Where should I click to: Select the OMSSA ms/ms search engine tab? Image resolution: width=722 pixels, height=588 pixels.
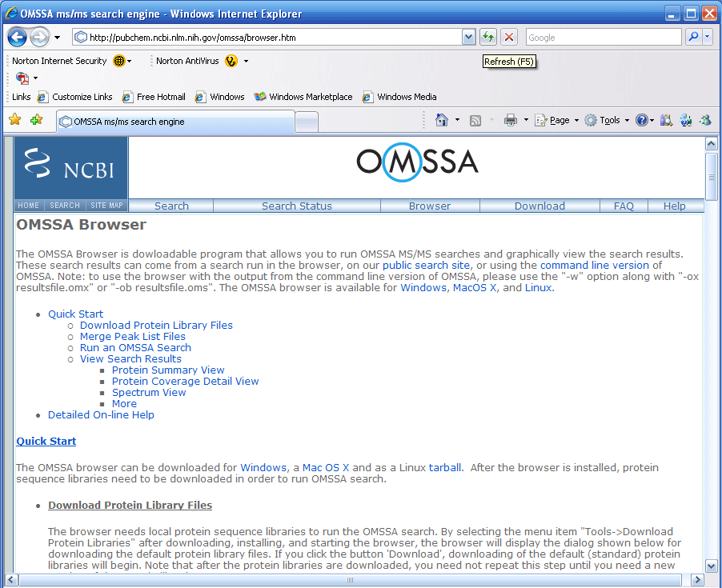(x=175, y=122)
